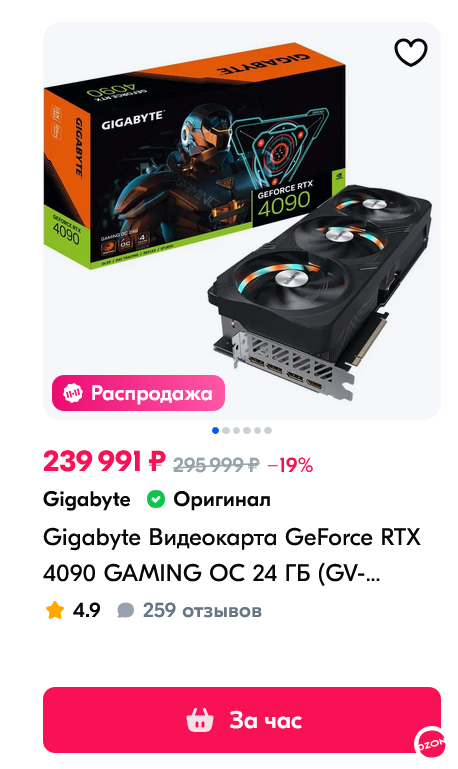Image resolution: width=458 pixels, height=769 pixels.
Task: Open Gigabyte GeForce RTX 4090 product title
Action: [x=232, y=555]
